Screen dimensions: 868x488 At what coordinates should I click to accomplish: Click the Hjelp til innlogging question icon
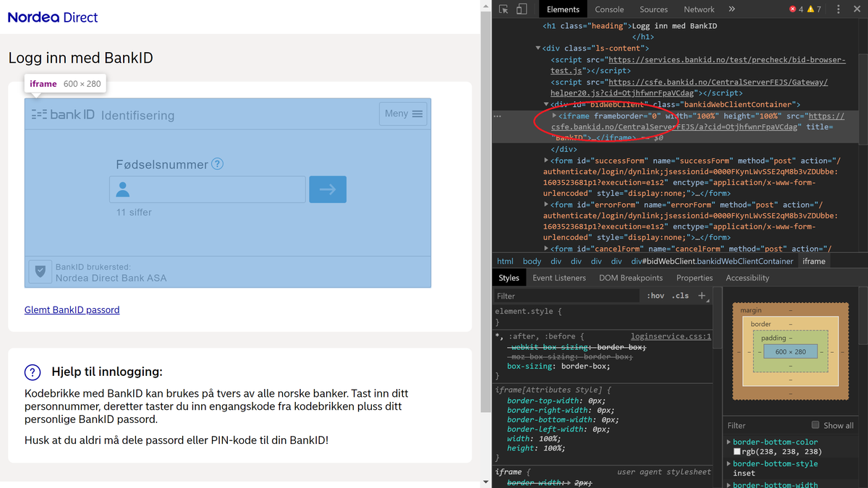coord(33,372)
